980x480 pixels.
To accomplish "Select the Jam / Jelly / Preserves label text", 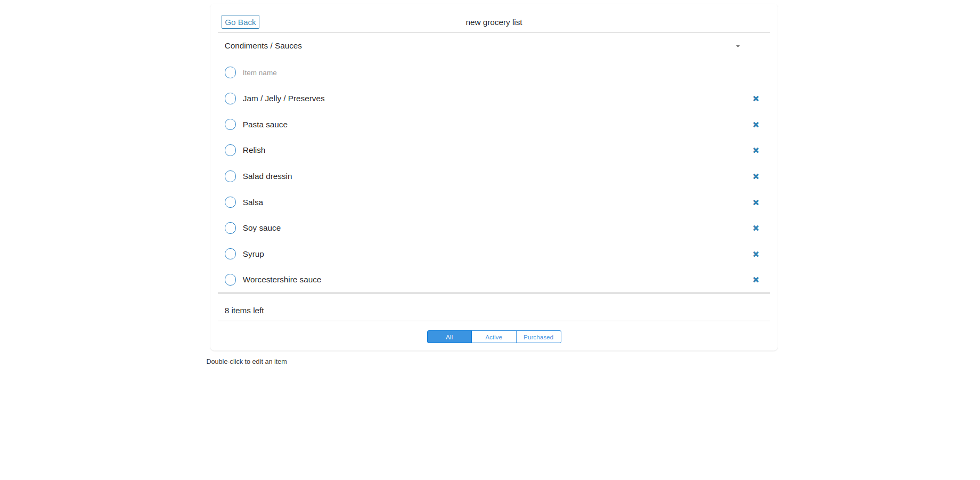I will pyautogui.click(x=283, y=99).
